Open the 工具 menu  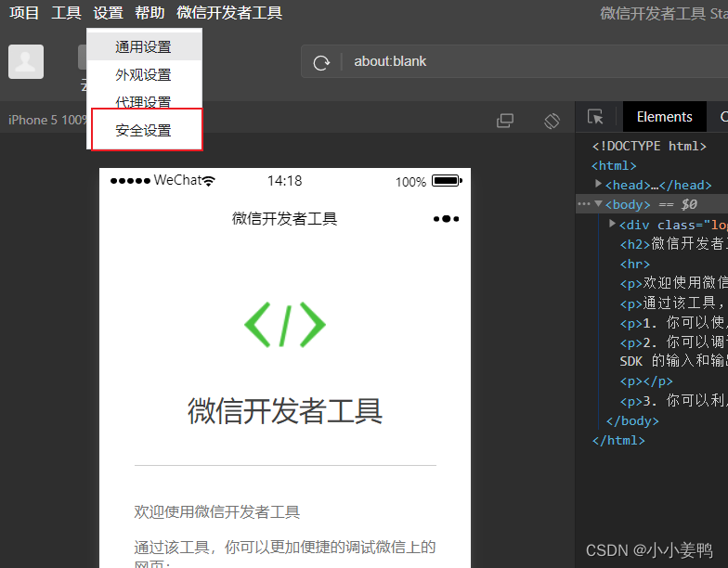(x=66, y=13)
